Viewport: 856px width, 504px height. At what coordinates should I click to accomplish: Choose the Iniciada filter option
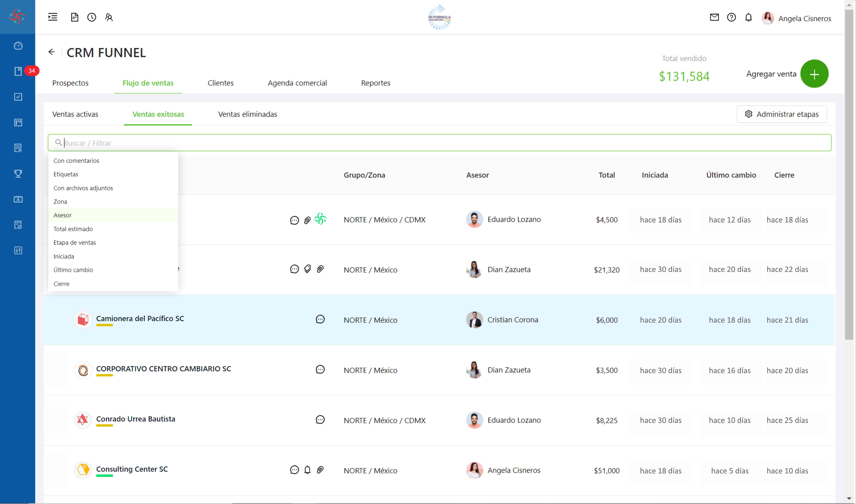(113, 256)
